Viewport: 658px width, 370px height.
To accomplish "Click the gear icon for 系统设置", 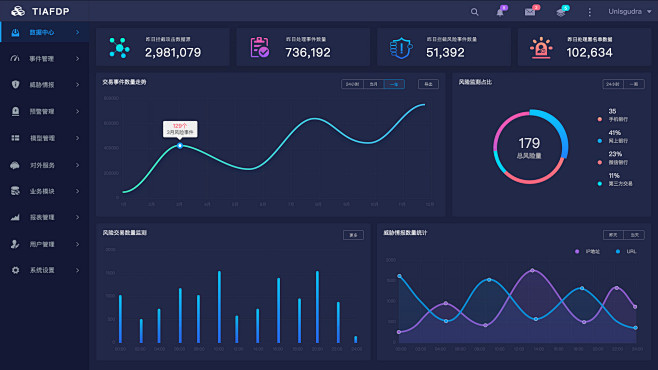I will click(x=16, y=270).
